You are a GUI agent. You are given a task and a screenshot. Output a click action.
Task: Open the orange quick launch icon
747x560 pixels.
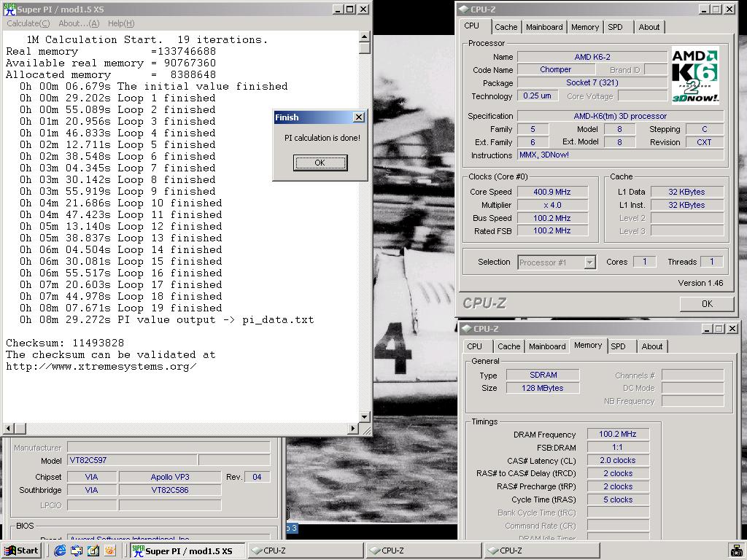click(110, 551)
